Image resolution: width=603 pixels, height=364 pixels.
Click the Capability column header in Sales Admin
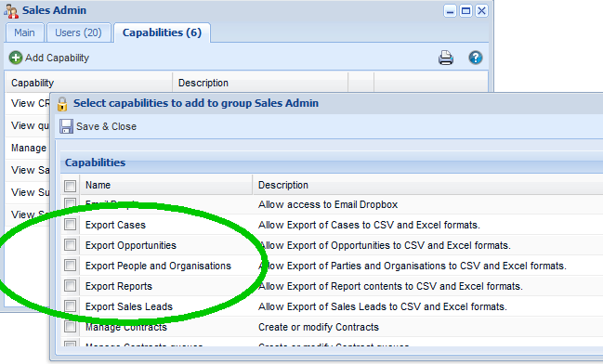click(x=89, y=83)
